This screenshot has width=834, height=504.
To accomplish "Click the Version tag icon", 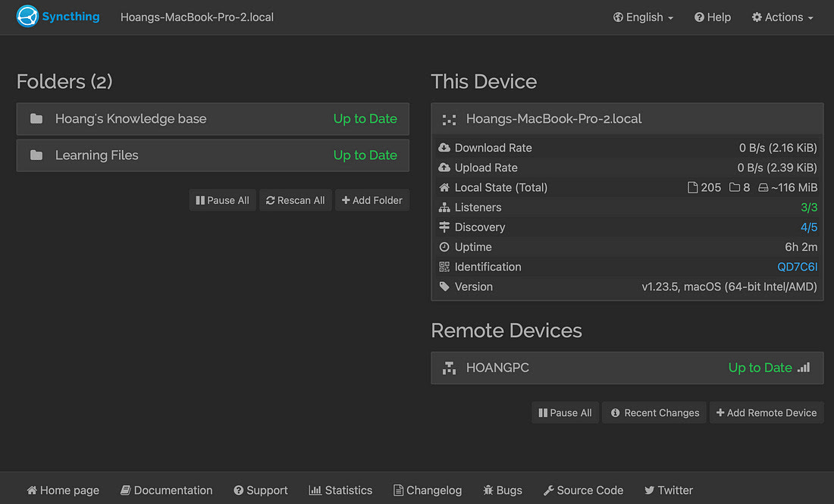I will coord(444,286).
